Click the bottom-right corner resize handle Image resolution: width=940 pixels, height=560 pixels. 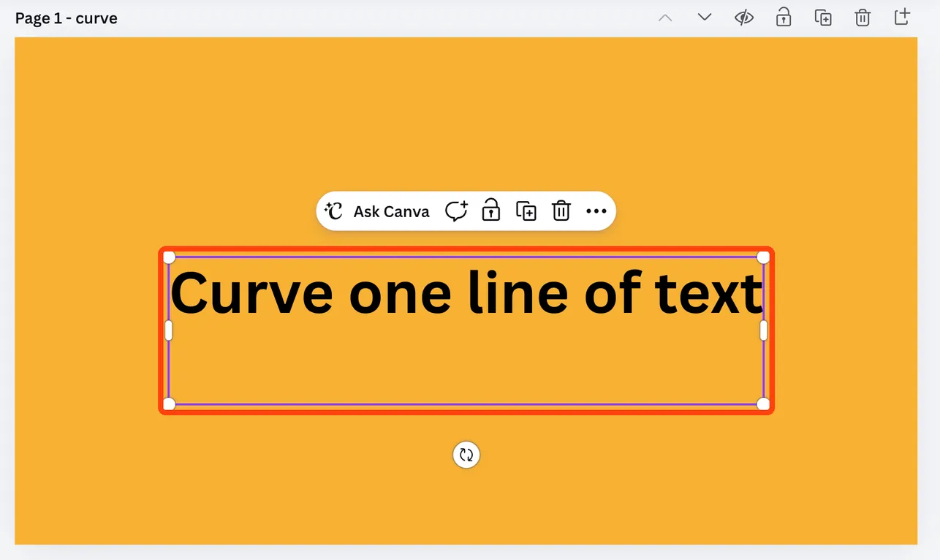(x=763, y=404)
